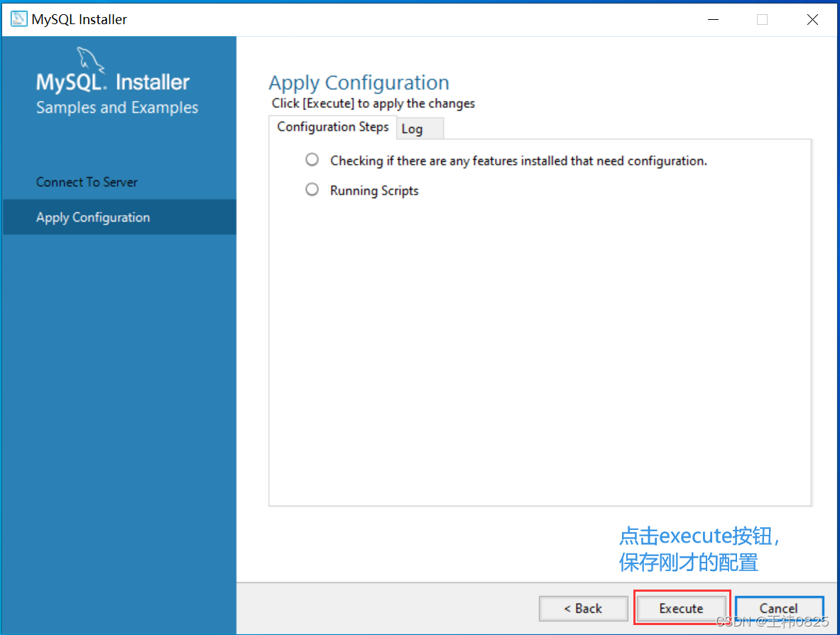
Task: Close the MySQL Installer window
Action: (812, 19)
